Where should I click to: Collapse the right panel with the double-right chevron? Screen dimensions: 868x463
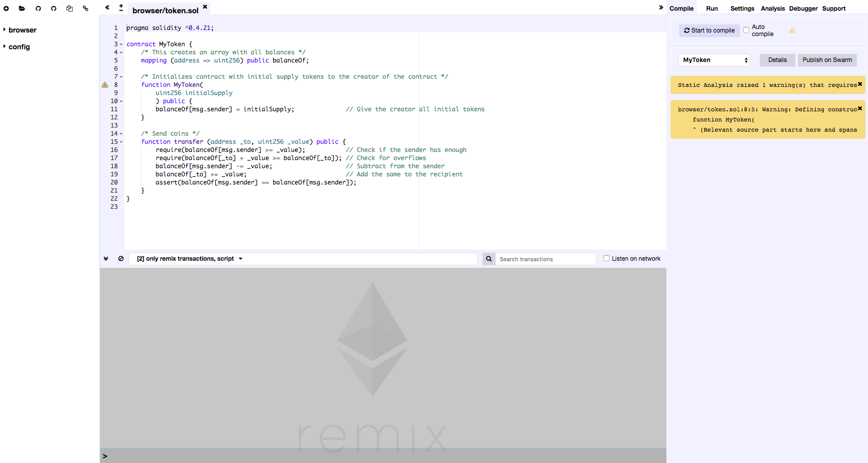661,7
